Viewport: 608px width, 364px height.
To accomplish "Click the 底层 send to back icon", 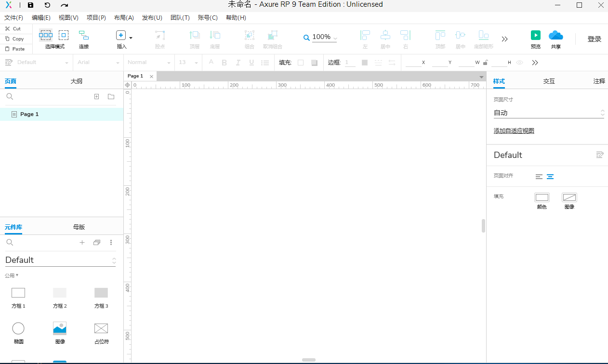I will (215, 35).
